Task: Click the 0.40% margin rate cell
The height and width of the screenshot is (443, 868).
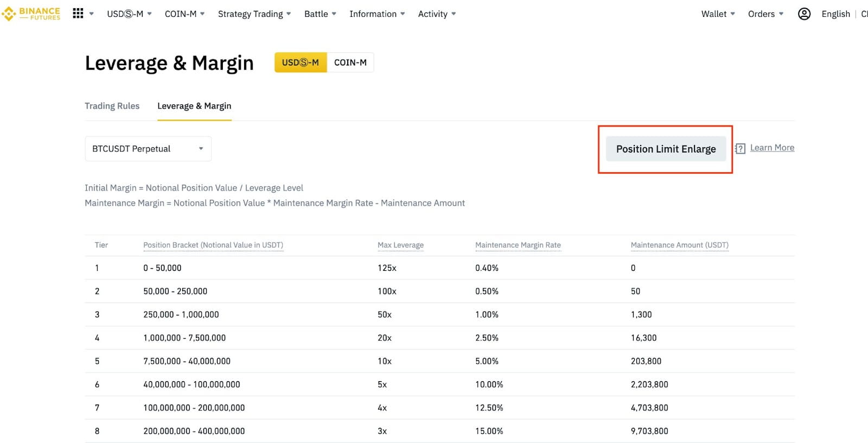Action: click(487, 268)
